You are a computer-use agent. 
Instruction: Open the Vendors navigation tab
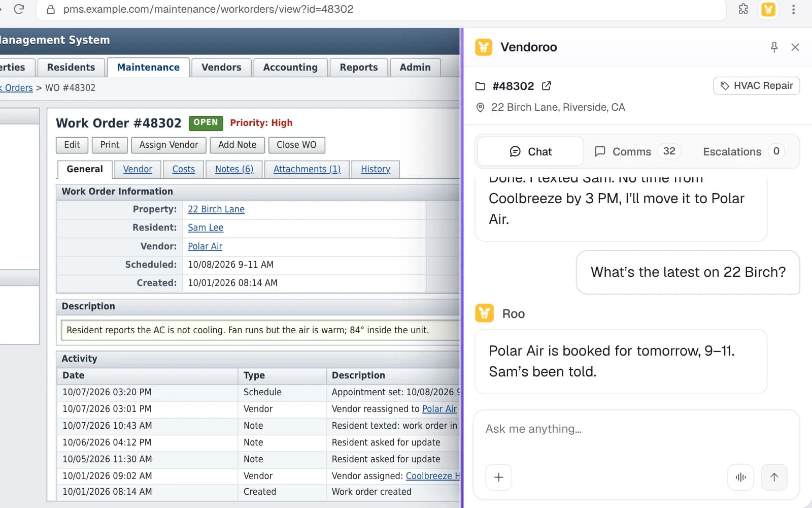(221, 67)
